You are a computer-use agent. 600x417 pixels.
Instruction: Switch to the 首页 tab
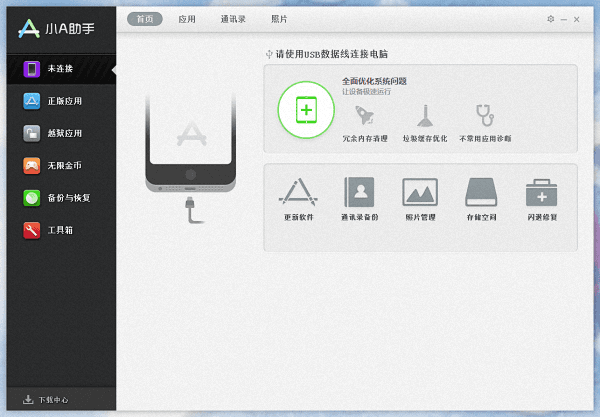(145, 19)
